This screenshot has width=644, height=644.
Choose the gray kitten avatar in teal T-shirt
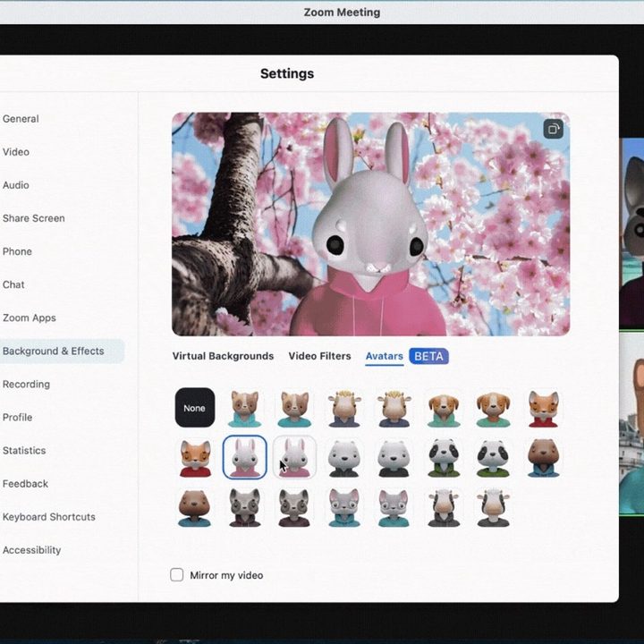coord(394,507)
